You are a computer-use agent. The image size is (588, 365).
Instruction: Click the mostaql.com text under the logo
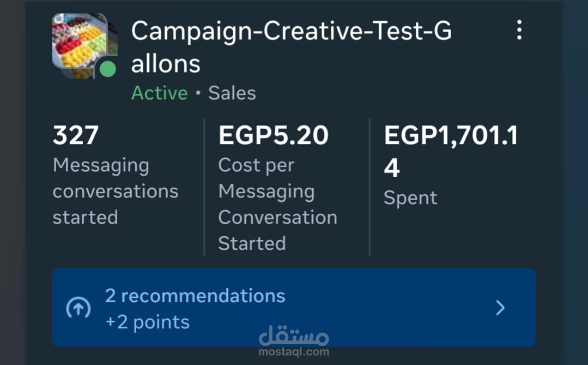294,352
